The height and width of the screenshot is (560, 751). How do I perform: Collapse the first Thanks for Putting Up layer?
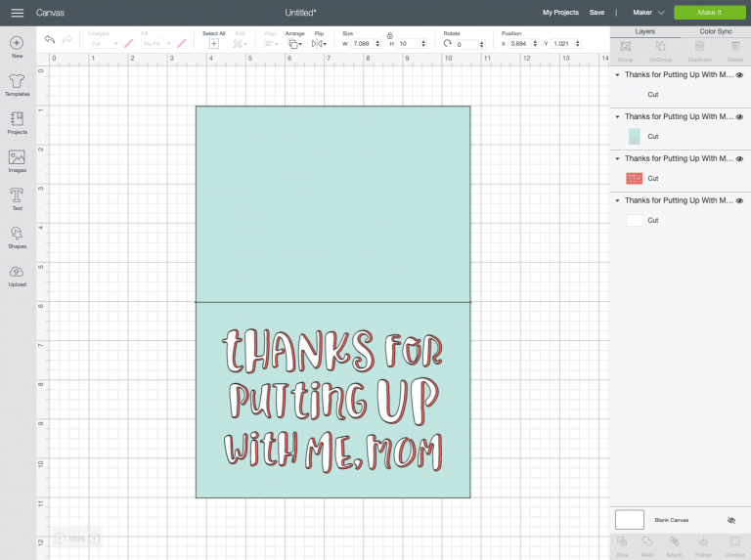tap(617, 75)
